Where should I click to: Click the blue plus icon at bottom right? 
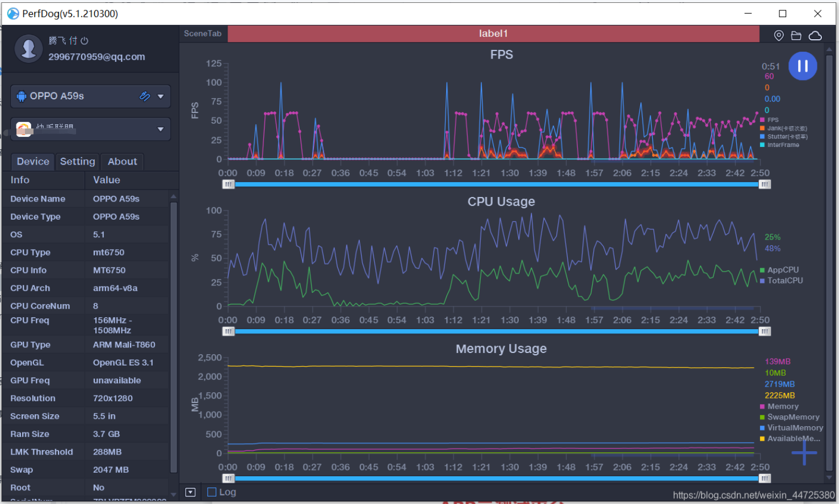click(804, 452)
